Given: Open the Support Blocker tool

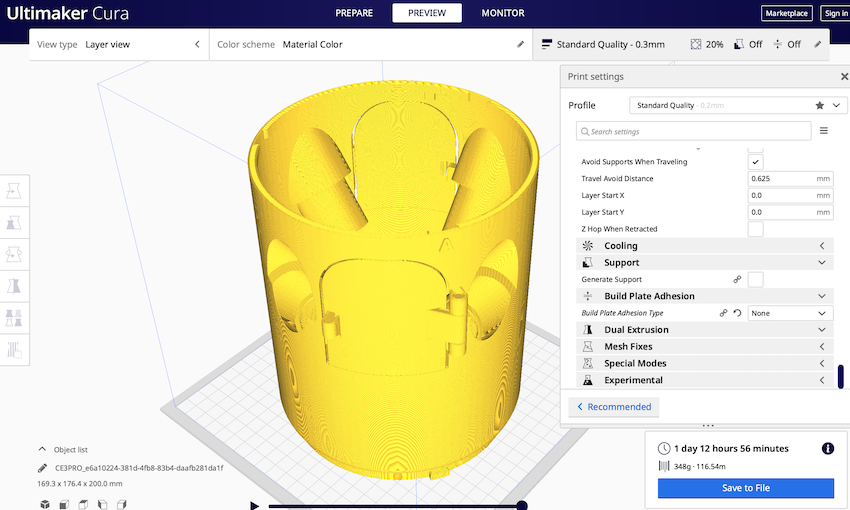Looking at the screenshot, I should (x=14, y=350).
